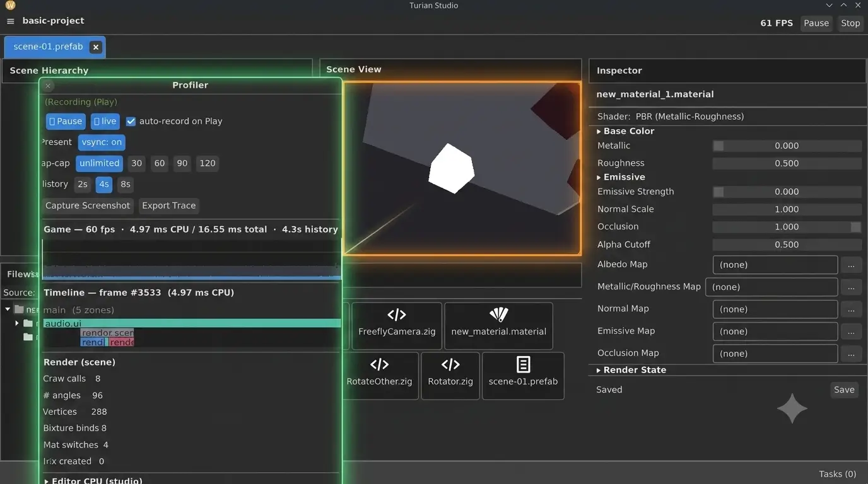Viewport: 868px width, 484px height.
Task: Click the new_material_1.material title
Action: [x=655, y=95]
